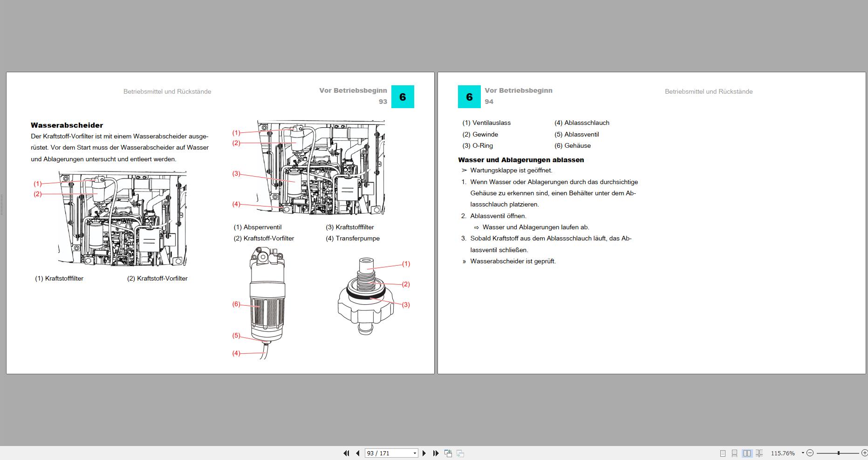Go to the first page

346,453
